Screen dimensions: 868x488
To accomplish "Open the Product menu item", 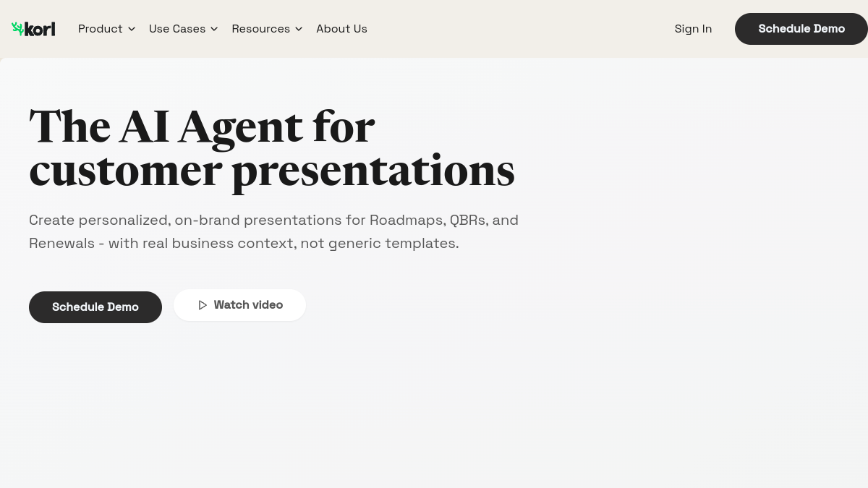I will pyautogui.click(x=101, y=29).
